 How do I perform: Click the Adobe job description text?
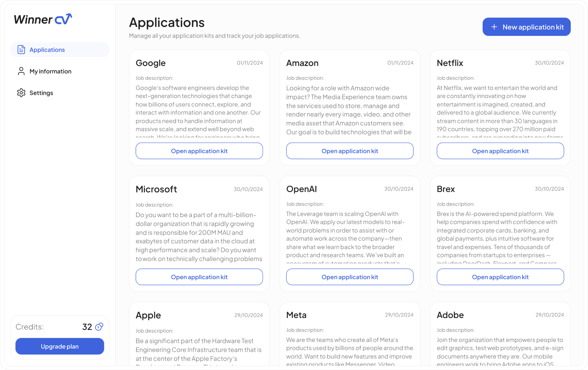click(500, 351)
